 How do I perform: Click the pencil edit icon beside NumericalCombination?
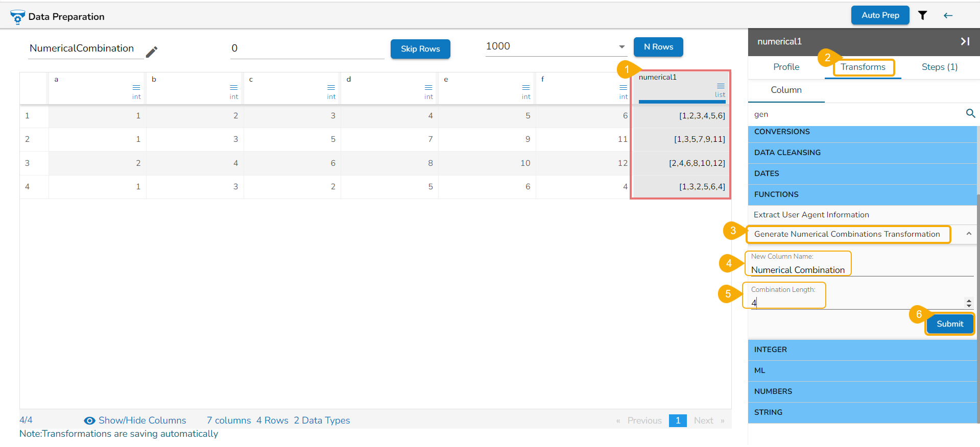click(152, 52)
